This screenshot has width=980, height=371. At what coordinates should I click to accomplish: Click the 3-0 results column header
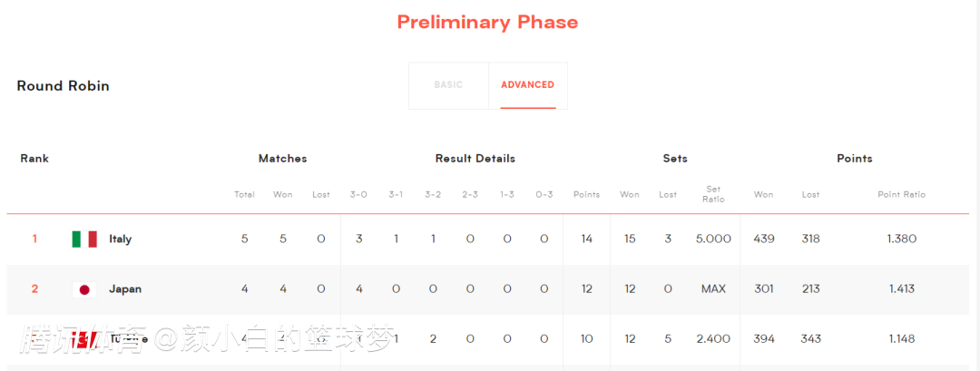(x=358, y=194)
